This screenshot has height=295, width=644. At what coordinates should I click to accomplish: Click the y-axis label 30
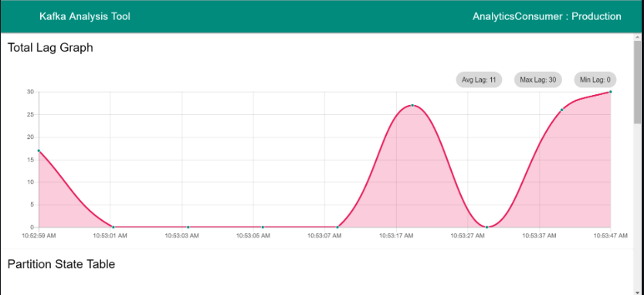[x=30, y=92]
